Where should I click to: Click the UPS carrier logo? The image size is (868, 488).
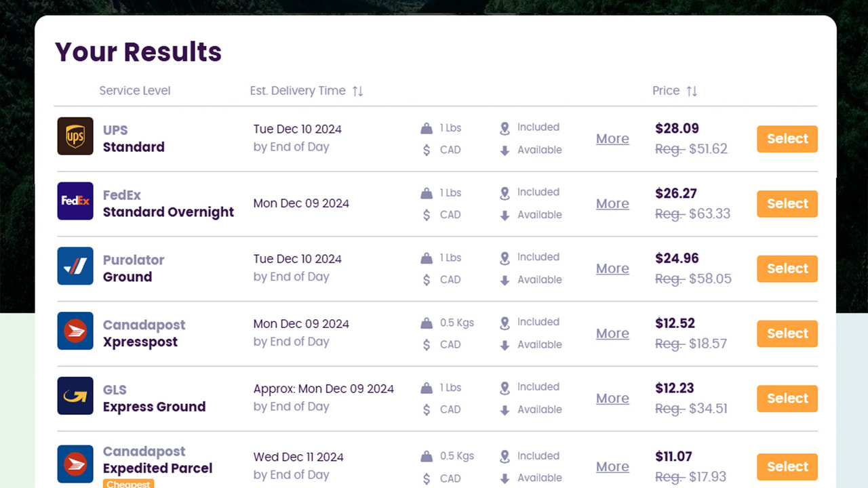coord(75,136)
